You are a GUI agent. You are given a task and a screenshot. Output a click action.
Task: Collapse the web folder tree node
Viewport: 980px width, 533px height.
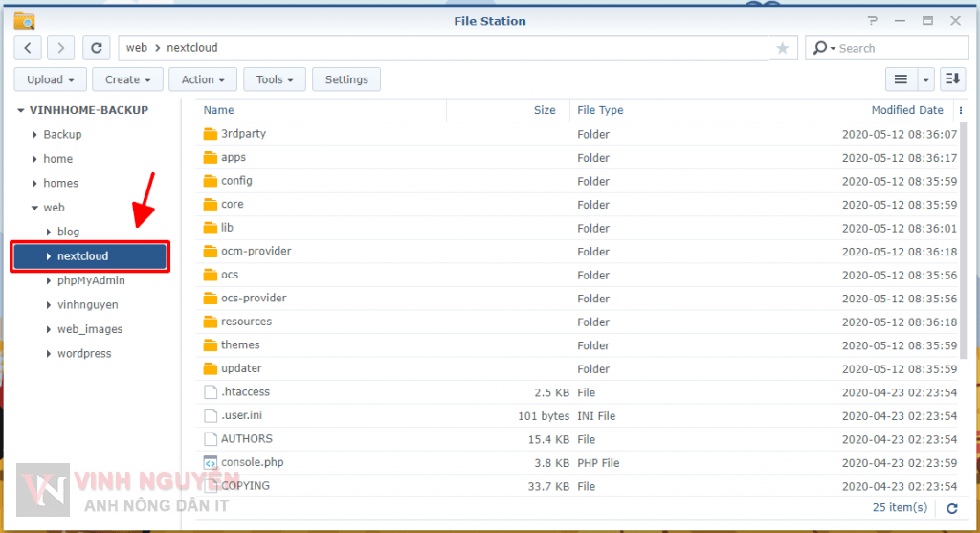(34, 208)
